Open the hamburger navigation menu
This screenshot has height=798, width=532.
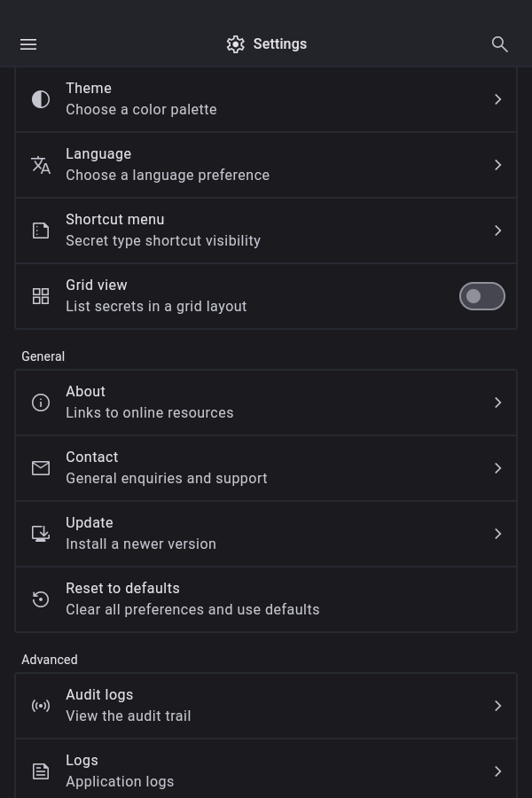(28, 44)
